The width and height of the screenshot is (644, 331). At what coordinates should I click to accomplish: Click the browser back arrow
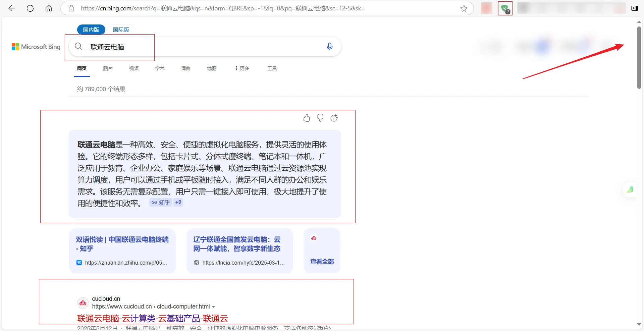tap(12, 8)
